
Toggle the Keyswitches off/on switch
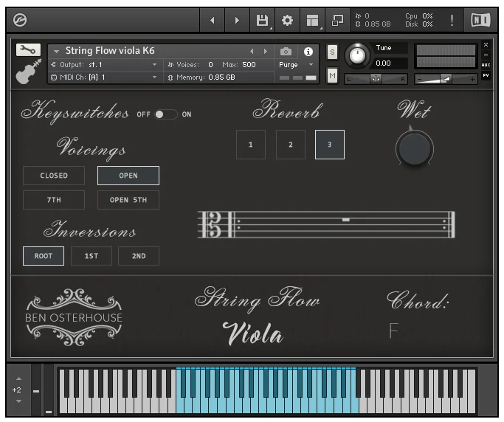tap(166, 114)
